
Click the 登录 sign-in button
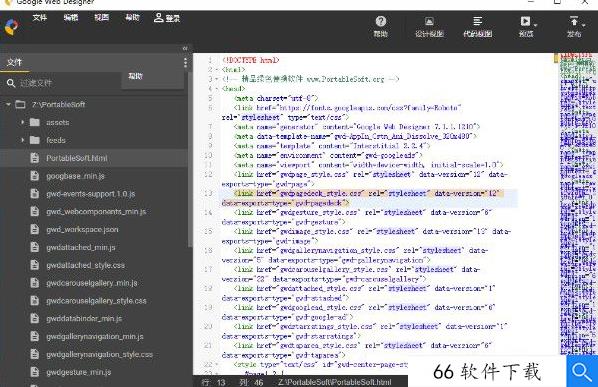click(167, 18)
